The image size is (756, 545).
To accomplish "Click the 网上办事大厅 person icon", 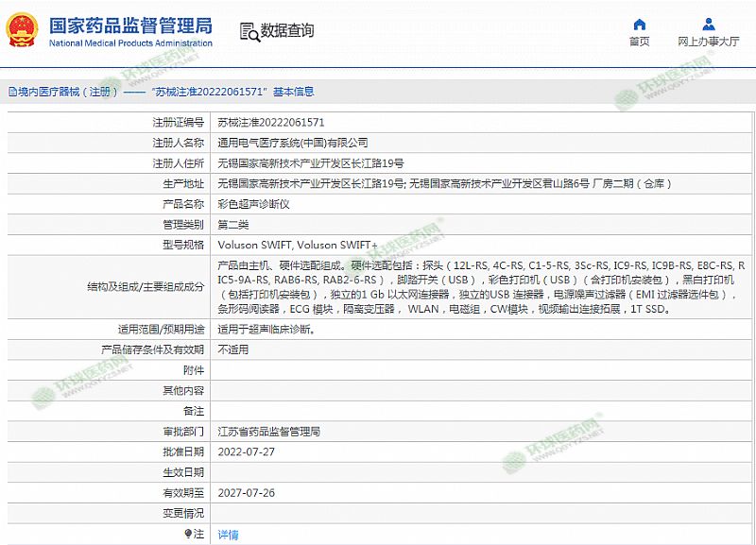I will (x=708, y=24).
